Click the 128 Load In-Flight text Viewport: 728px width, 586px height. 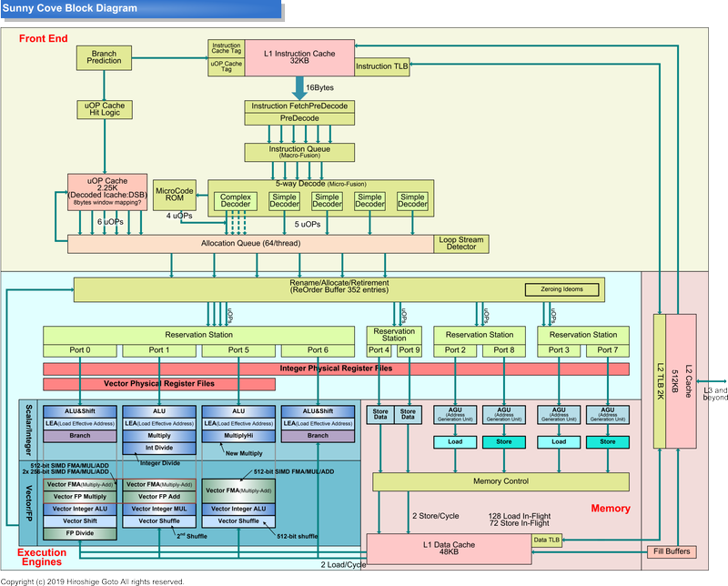click(x=519, y=516)
